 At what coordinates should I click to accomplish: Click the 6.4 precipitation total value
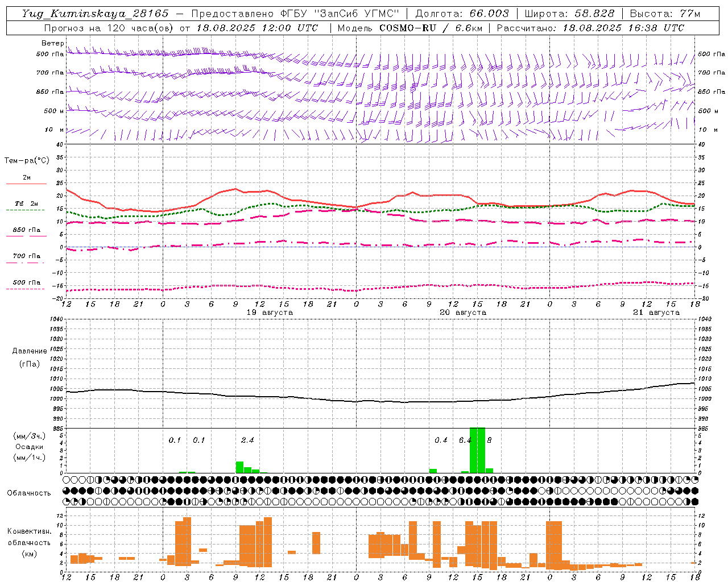click(x=465, y=440)
